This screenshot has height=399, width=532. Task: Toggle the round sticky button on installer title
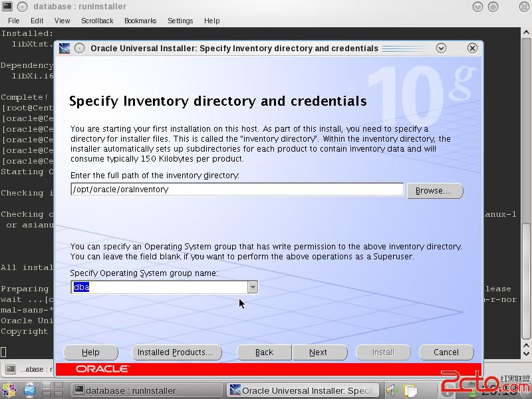click(x=79, y=48)
